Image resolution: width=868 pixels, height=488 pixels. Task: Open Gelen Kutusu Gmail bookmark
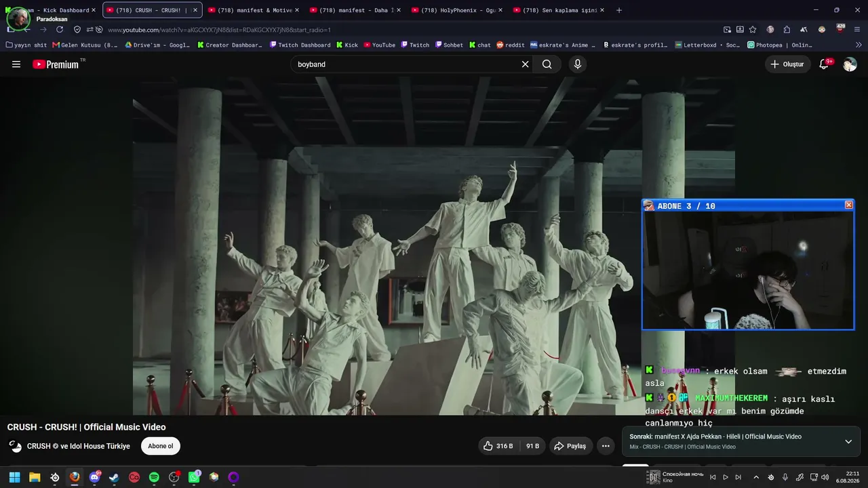tap(85, 45)
